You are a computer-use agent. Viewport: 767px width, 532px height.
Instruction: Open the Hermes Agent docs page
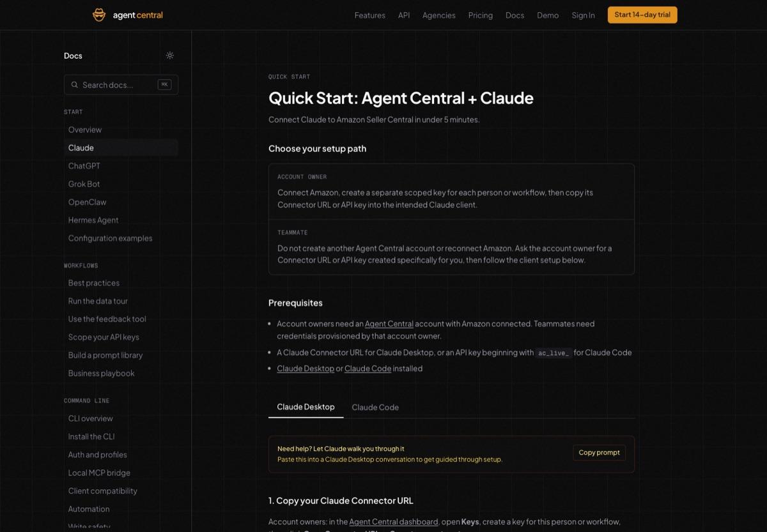121,220
